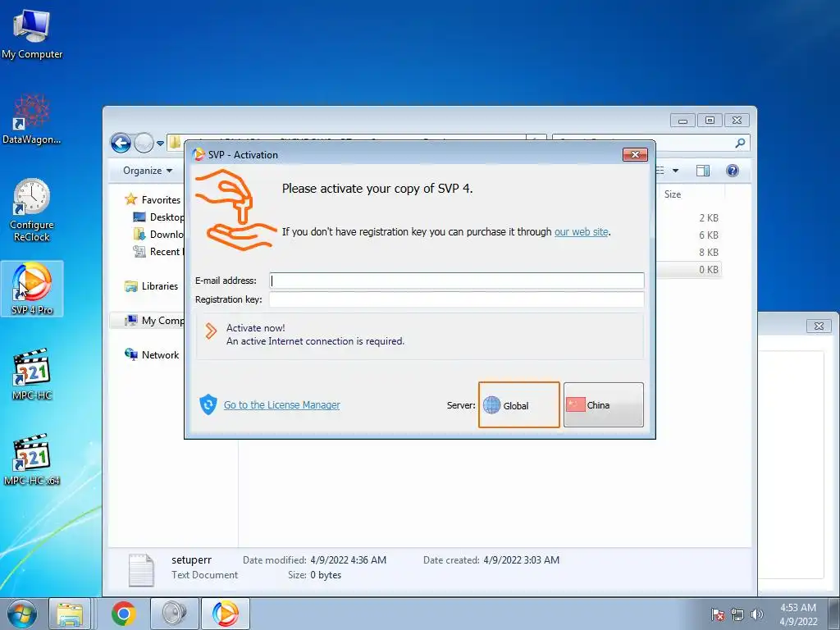Open the DataWagon desktop shortcut
Image resolution: width=840 pixels, height=630 pixels.
coord(32,120)
